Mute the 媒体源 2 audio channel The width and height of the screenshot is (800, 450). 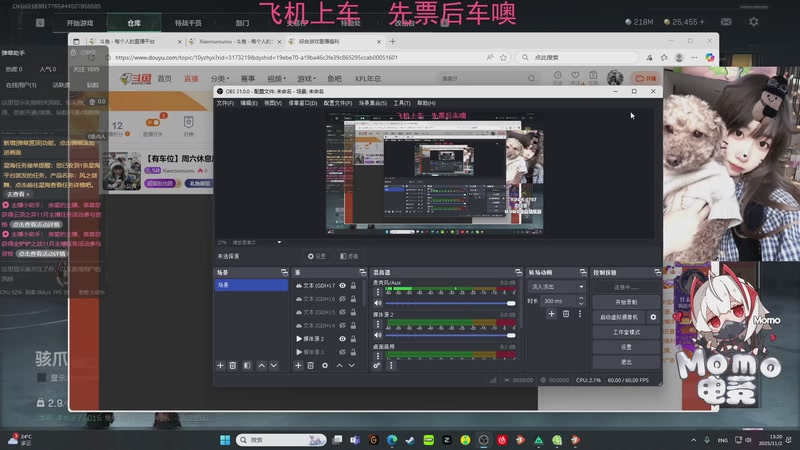(x=378, y=335)
